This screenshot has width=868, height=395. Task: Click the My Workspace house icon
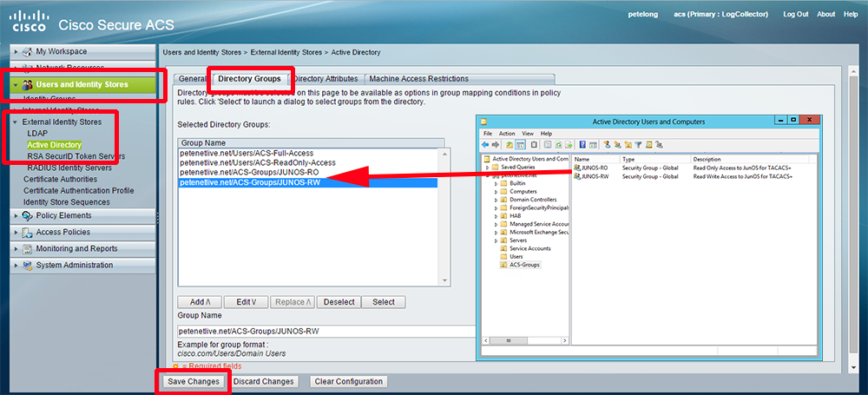(27, 51)
